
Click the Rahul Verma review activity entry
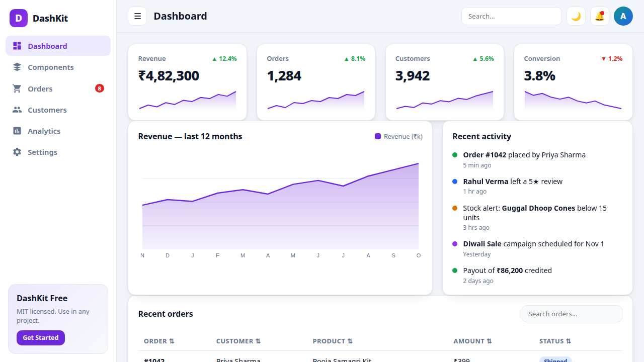537,186
